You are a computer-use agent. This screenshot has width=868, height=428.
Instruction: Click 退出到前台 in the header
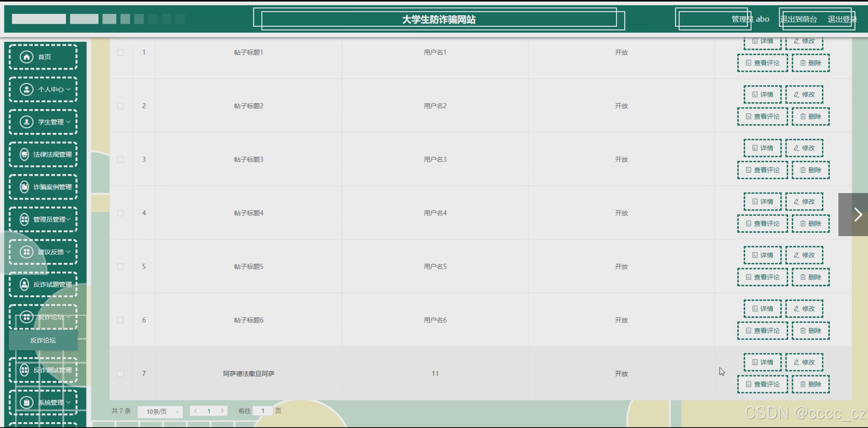[798, 19]
